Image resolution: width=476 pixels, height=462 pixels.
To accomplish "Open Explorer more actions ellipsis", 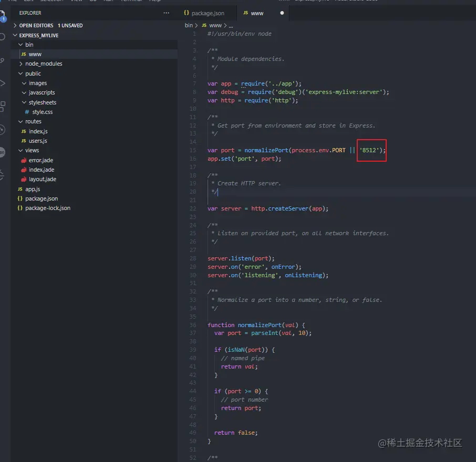I will click(x=166, y=13).
